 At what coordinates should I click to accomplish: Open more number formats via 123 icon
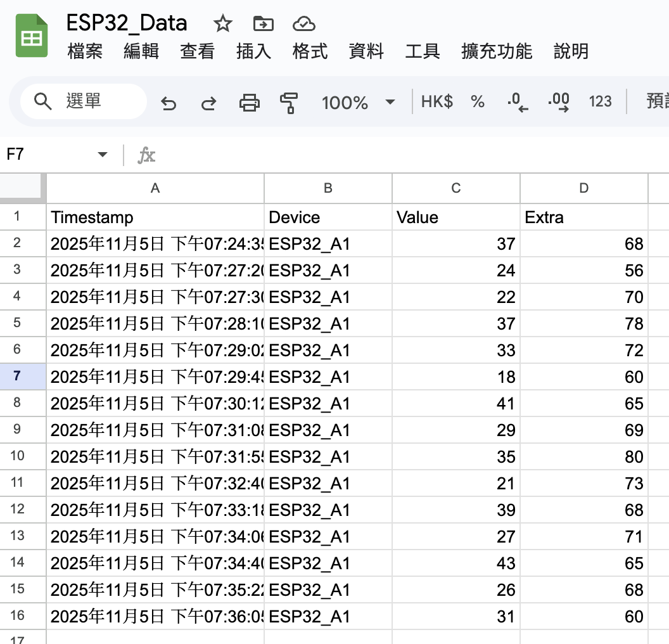tap(599, 102)
